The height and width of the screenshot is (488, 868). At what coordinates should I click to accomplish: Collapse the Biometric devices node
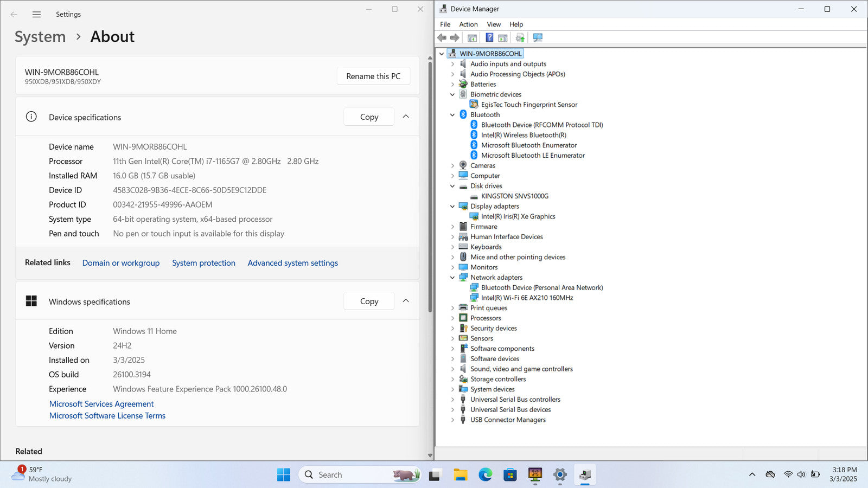[452, 94]
